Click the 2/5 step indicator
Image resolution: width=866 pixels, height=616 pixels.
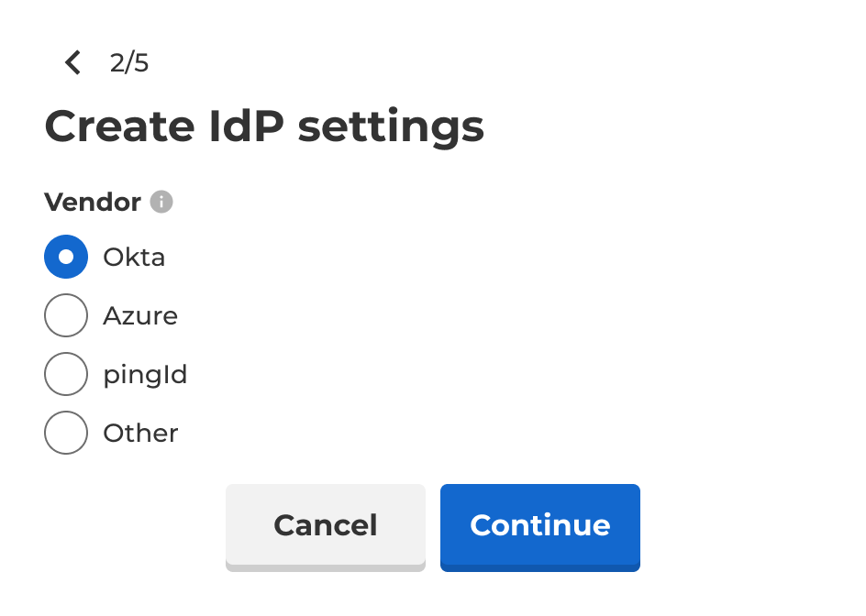129,63
